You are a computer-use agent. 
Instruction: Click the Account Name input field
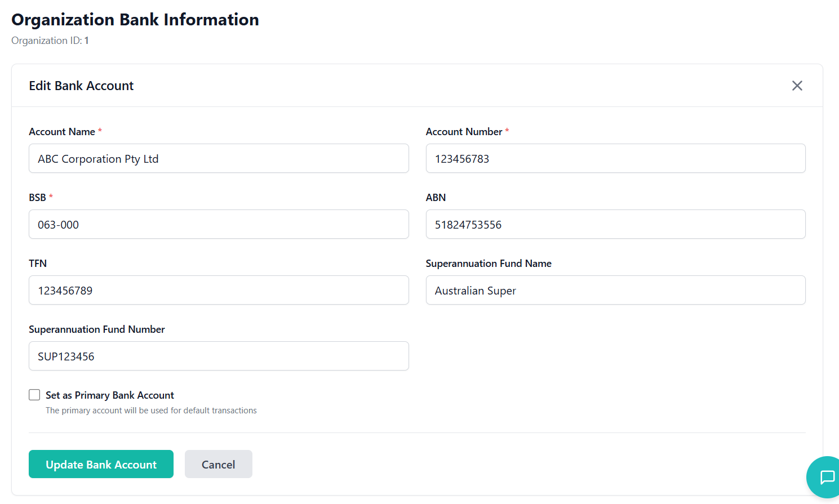[x=219, y=158]
